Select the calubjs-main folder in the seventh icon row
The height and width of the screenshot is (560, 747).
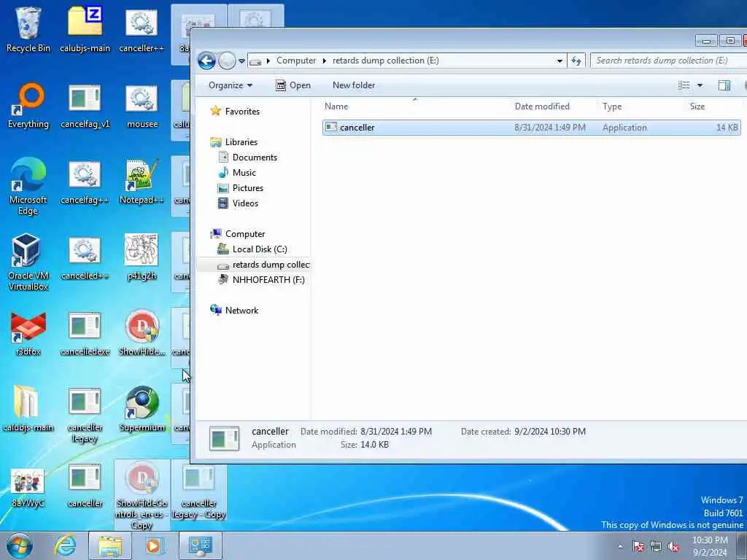point(28,410)
